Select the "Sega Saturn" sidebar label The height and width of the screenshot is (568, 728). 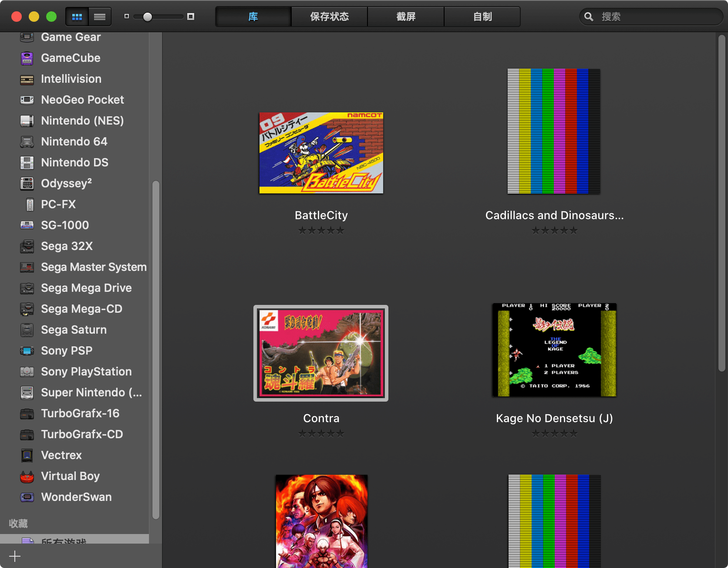pos(74,330)
